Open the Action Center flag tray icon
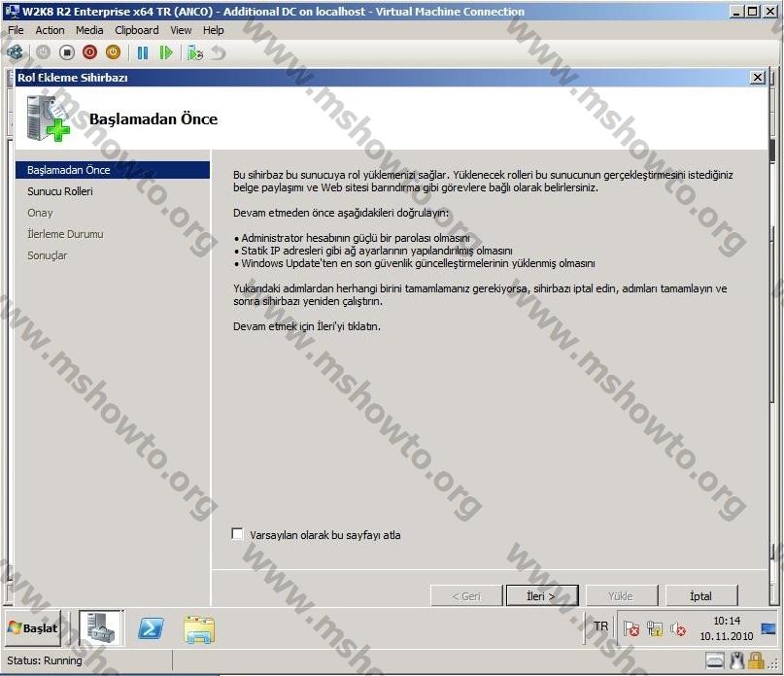This screenshot has width=784, height=676. point(631,628)
